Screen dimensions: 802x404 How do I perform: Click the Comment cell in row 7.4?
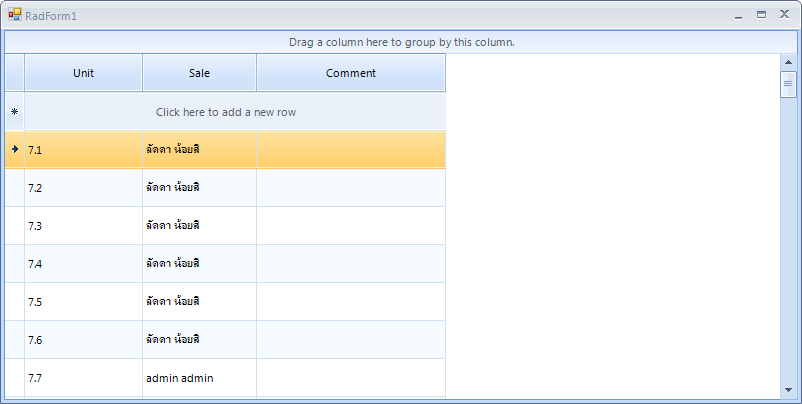point(351,264)
